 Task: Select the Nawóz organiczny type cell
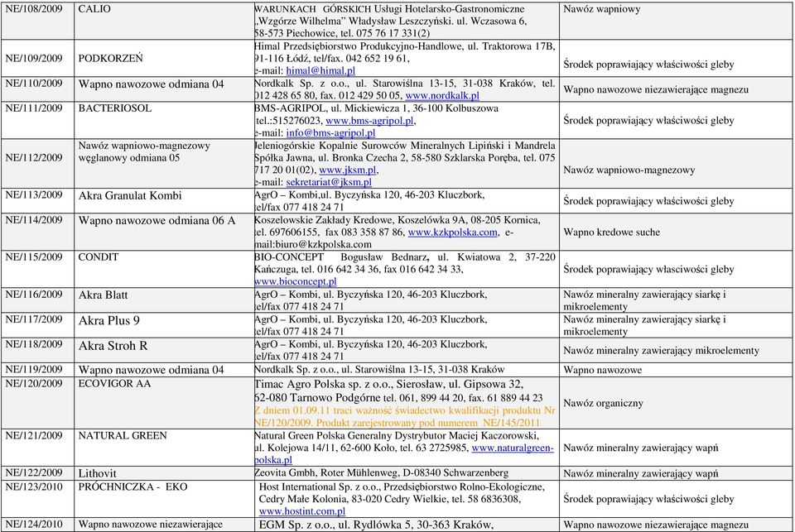pos(676,403)
